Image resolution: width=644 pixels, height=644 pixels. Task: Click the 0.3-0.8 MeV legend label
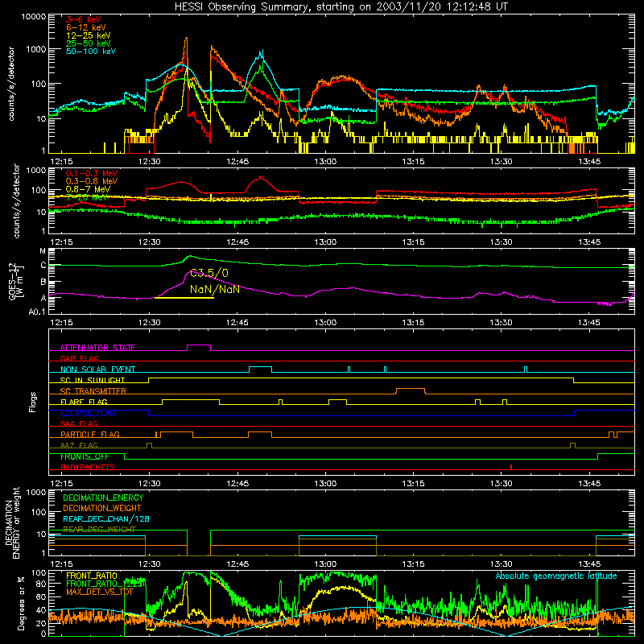tap(92, 181)
